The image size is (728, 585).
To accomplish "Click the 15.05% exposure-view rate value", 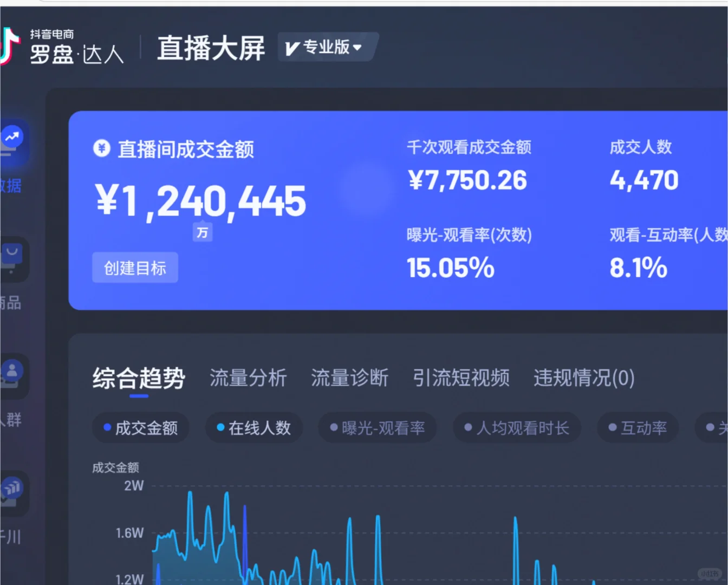I will 451,268.
